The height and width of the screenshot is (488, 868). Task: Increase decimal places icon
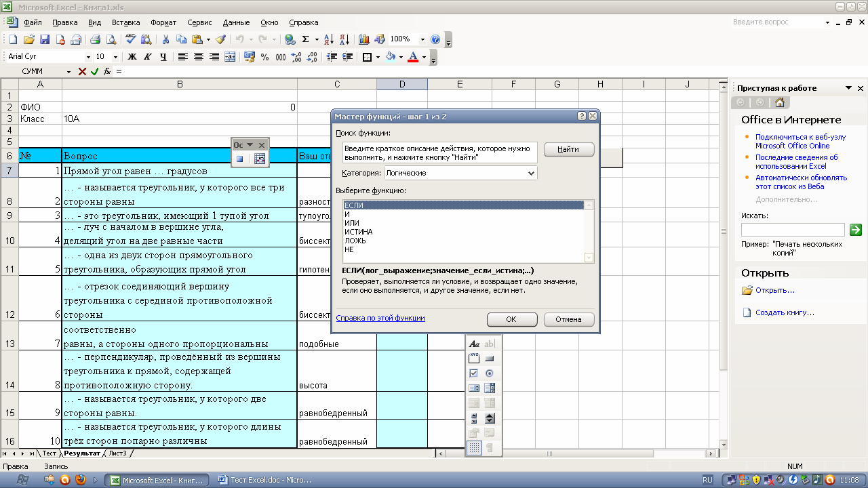[x=298, y=57]
